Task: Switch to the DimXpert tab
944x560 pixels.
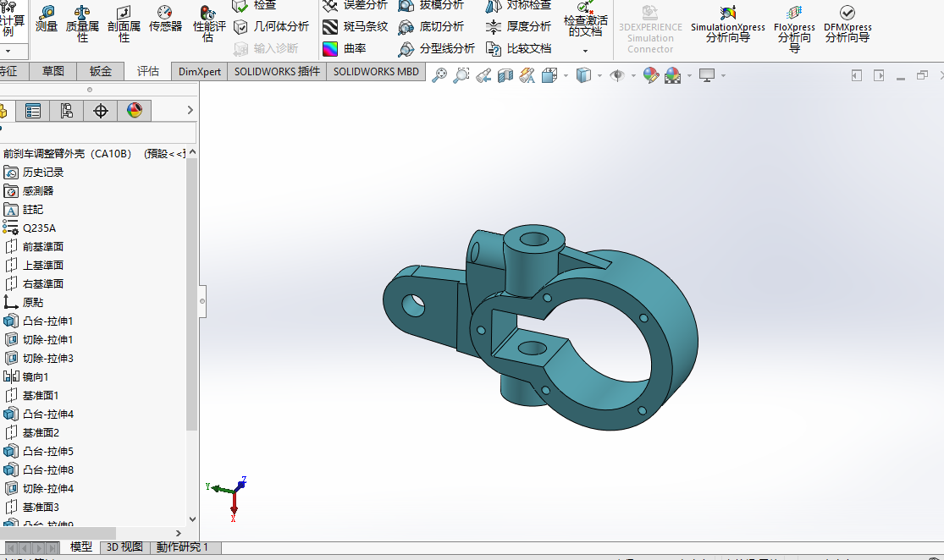Action: [x=199, y=72]
